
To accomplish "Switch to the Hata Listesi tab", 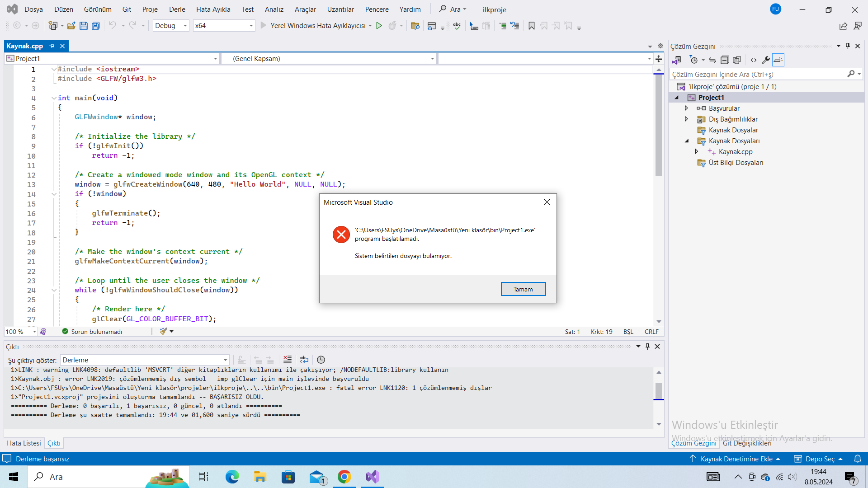I will pos(24,443).
